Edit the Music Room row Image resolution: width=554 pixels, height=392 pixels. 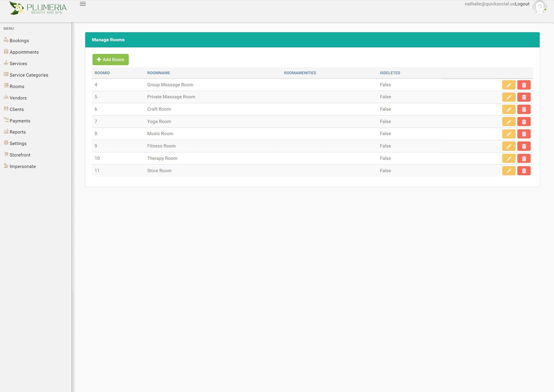[508, 134]
